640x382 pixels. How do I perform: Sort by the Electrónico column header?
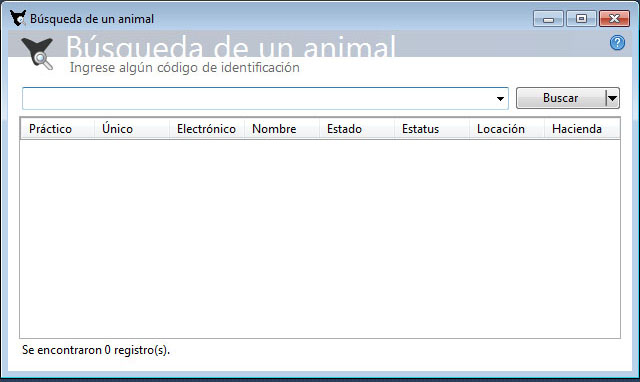[207, 129]
